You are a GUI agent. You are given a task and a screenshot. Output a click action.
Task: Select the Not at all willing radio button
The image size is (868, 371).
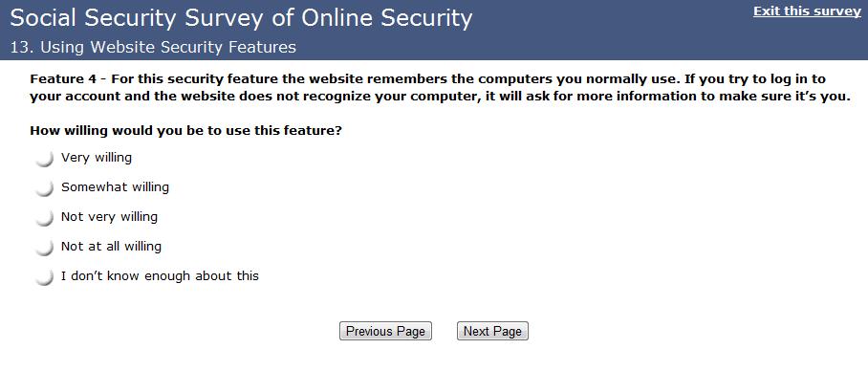tap(44, 247)
